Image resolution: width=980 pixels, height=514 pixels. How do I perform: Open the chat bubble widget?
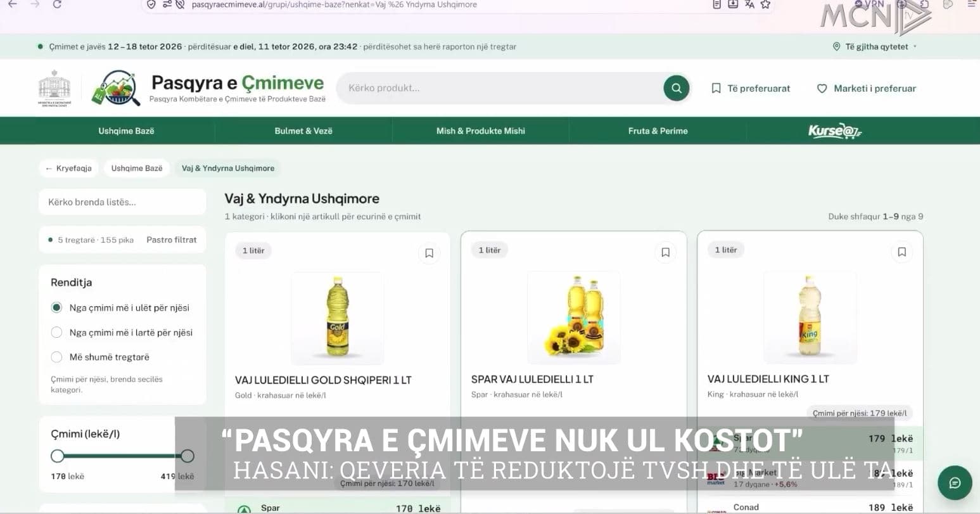(x=955, y=483)
